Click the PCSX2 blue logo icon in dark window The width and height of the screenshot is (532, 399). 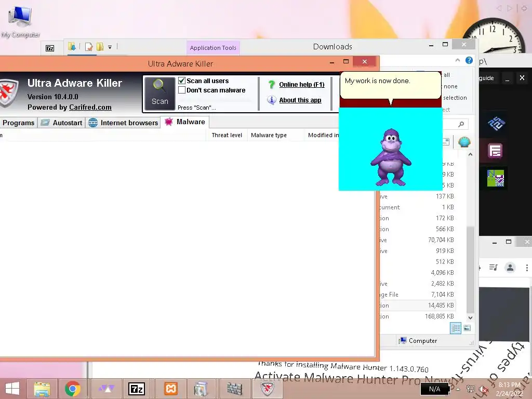click(x=496, y=123)
